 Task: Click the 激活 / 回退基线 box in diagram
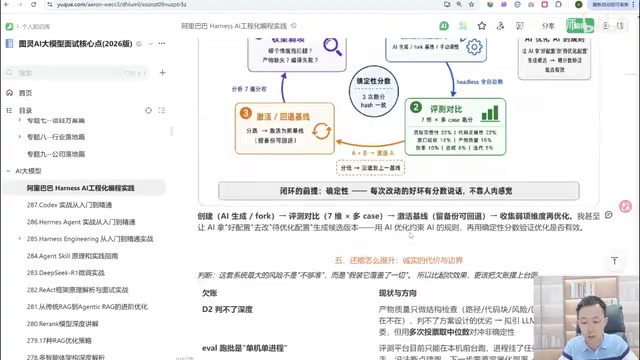coord(284,128)
